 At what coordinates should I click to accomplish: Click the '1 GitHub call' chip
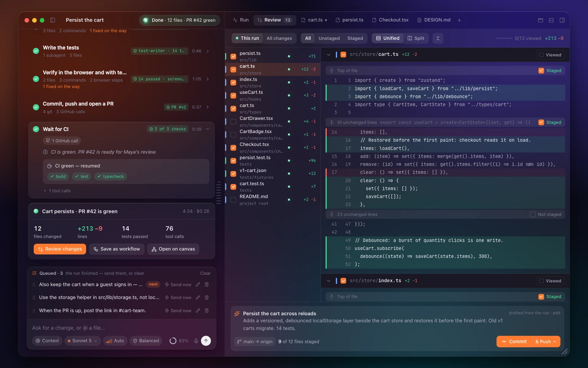(62, 141)
